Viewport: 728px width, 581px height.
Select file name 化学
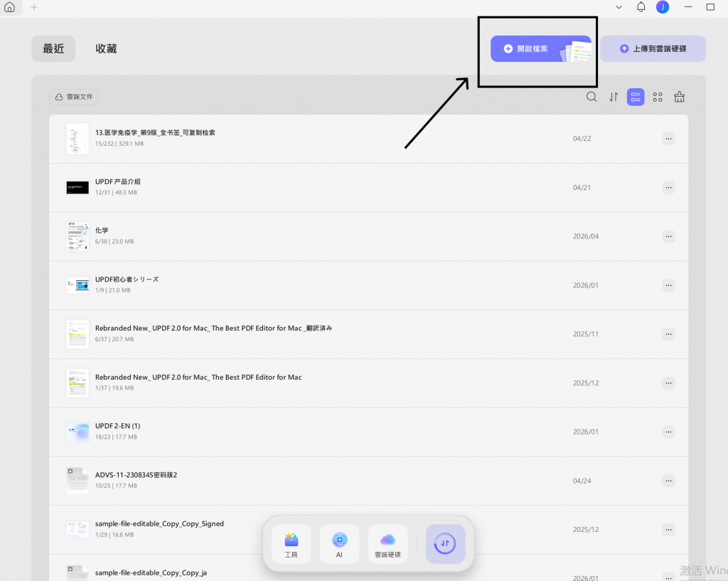point(102,230)
